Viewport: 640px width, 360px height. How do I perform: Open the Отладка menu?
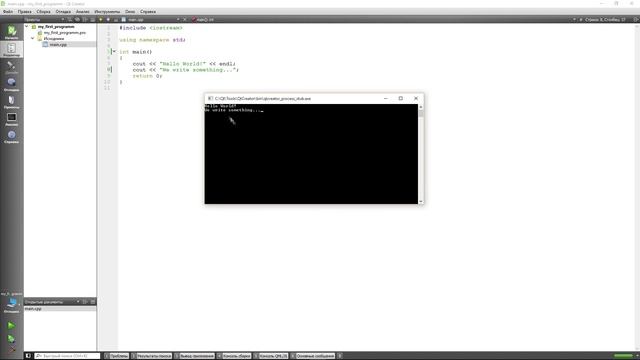pos(63,12)
